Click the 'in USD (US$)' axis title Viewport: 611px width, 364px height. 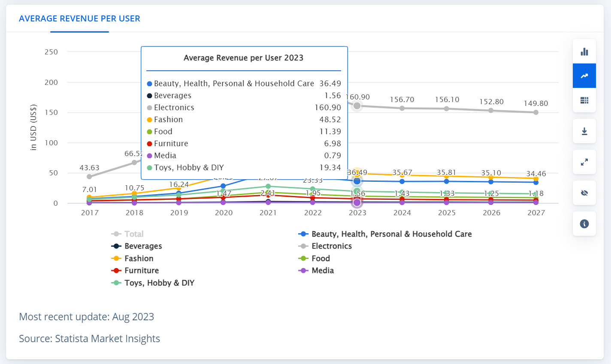33,127
